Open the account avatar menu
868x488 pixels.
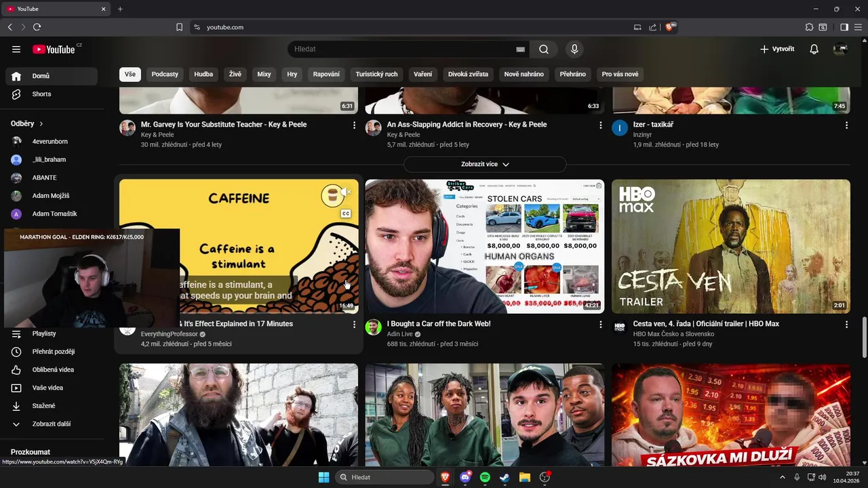tap(840, 49)
